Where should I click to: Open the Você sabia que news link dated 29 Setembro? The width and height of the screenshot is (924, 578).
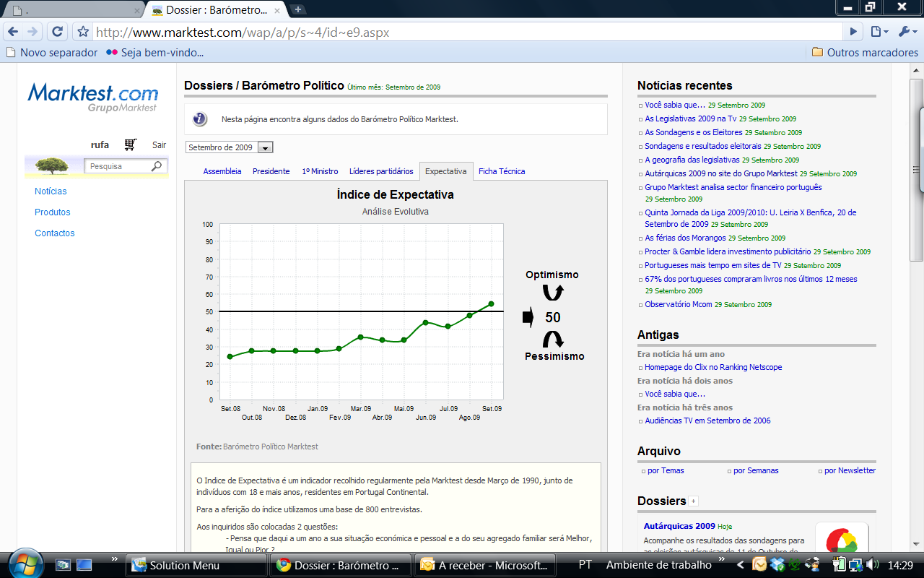tap(675, 105)
